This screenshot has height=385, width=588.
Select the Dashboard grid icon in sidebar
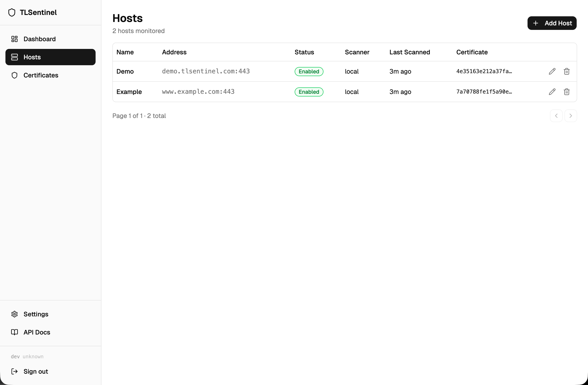(x=14, y=39)
